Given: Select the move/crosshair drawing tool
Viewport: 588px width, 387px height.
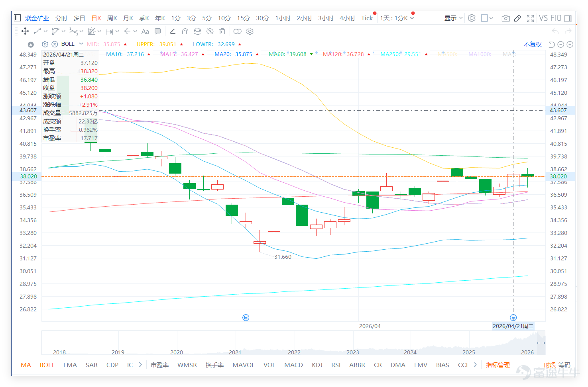Looking at the screenshot, I should 25,31.
